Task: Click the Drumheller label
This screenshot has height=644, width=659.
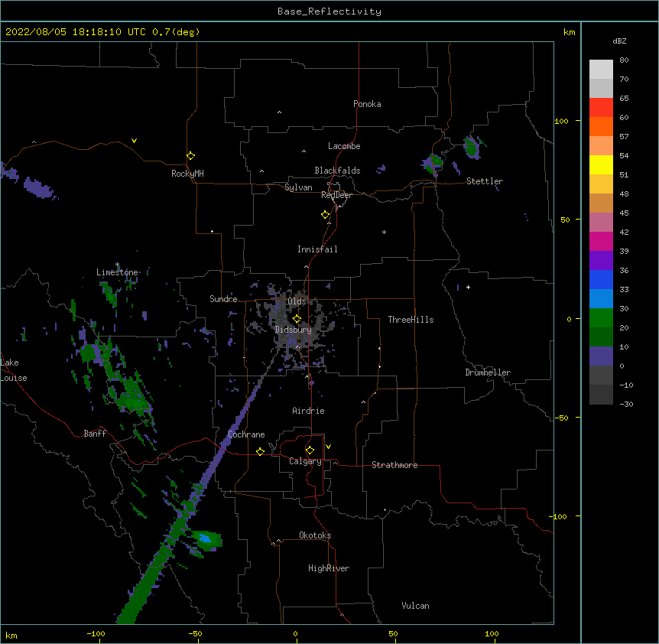Action: (488, 372)
